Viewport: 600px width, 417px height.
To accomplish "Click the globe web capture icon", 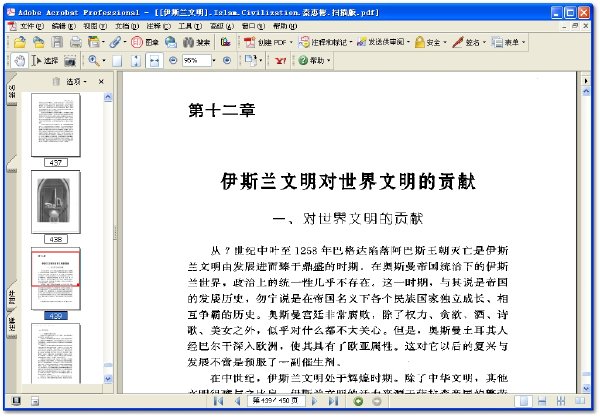I will tap(171, 42).
